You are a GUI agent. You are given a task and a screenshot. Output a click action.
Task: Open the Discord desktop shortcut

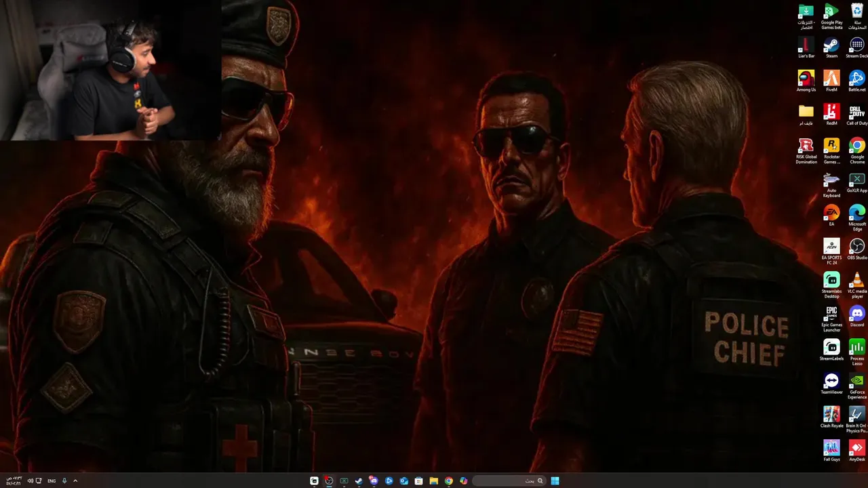pos(857,316)
